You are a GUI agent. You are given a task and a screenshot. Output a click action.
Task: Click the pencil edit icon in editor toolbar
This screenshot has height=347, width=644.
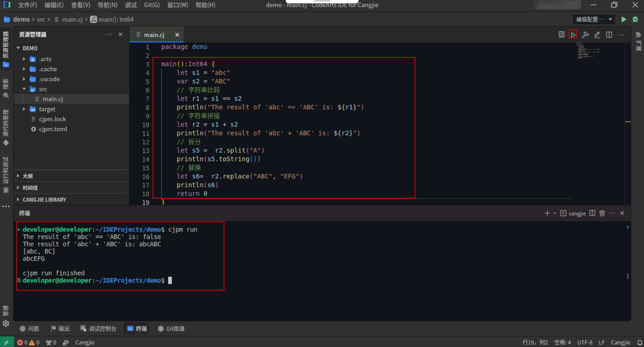click(x=597, y=35)
